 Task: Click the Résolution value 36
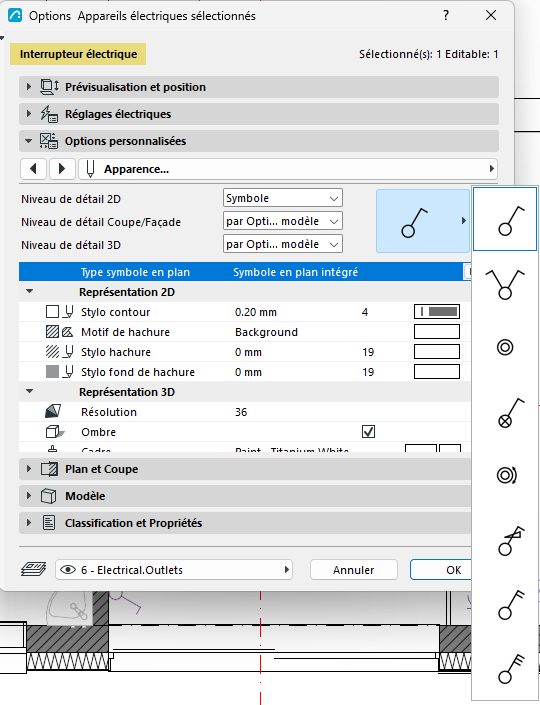(241, 412)
